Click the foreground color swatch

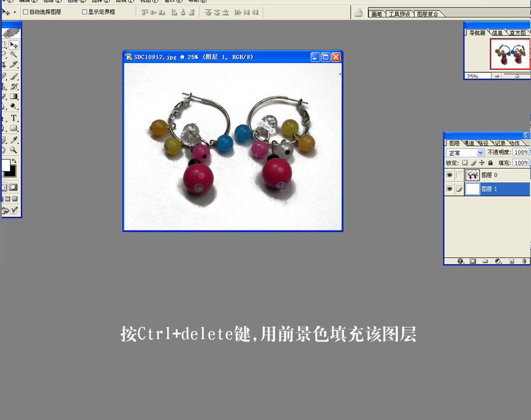coord(6,165)
